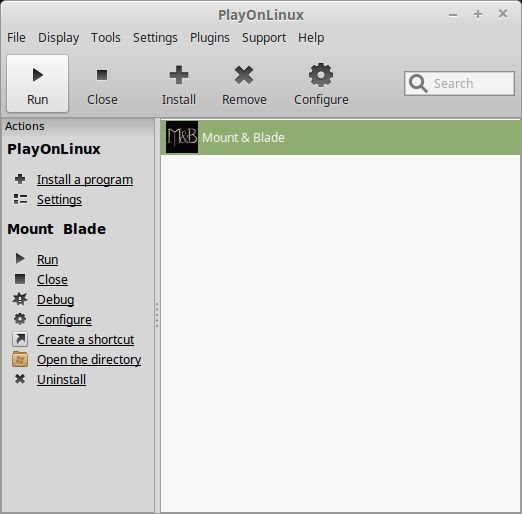Open the Support menu

pyautogui.click(x=264, y=38)
